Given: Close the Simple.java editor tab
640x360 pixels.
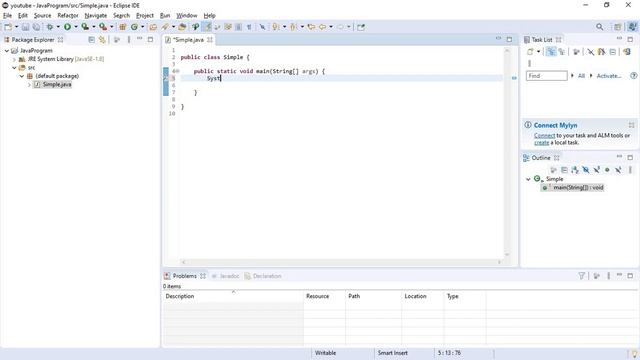Looking at the screenshot, I should (x=210, y=40).
